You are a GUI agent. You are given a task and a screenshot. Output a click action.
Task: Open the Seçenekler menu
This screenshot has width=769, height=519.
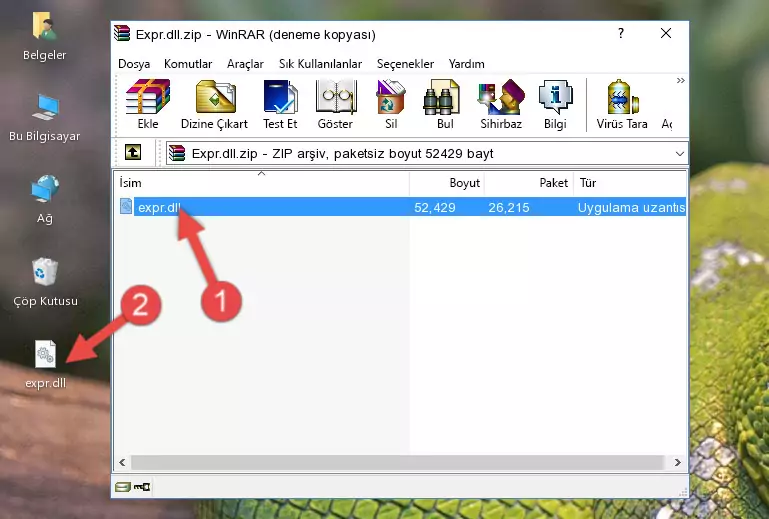[x=405, y=64]
